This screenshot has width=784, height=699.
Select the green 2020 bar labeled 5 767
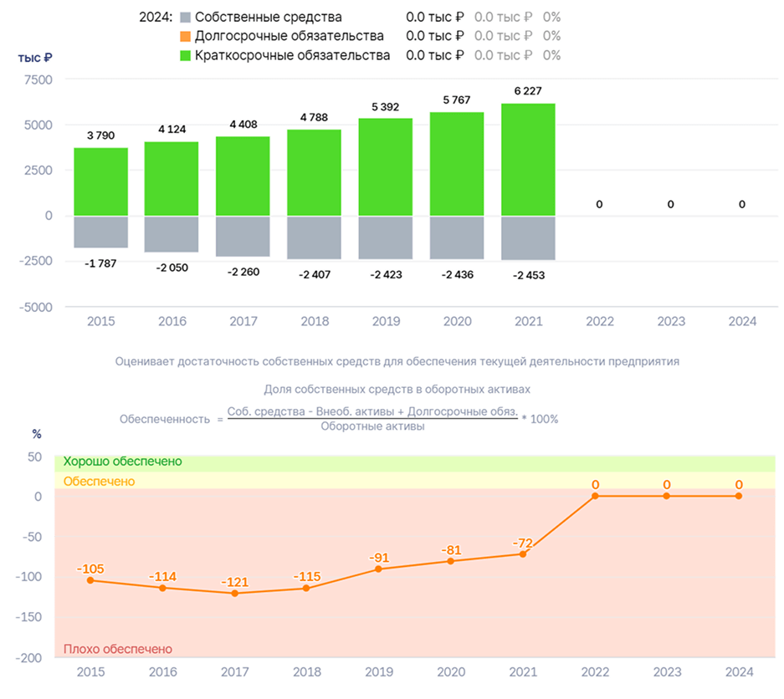point(457,164)
